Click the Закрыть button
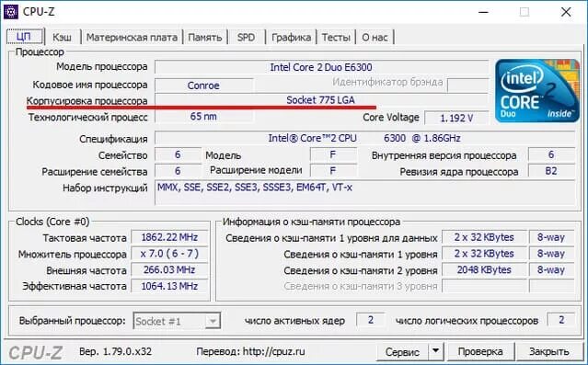Image resolution: width=588 pixels, height=365 pixels. click(x=549, y=351)
